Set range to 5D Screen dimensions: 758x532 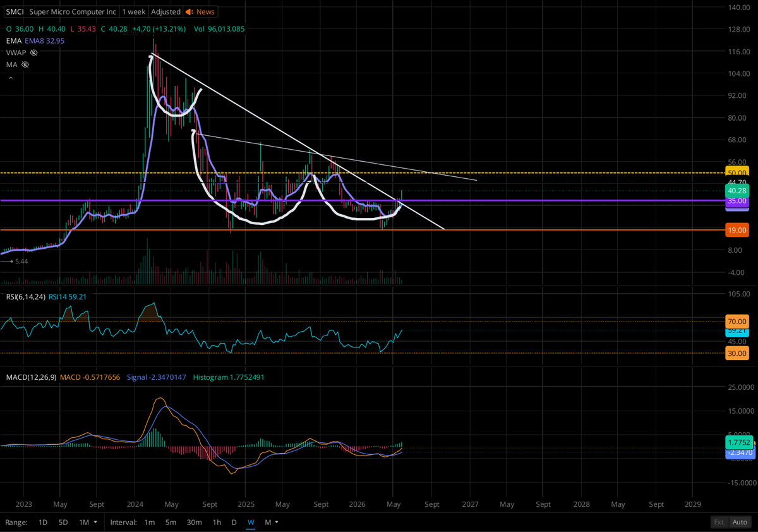63,523
